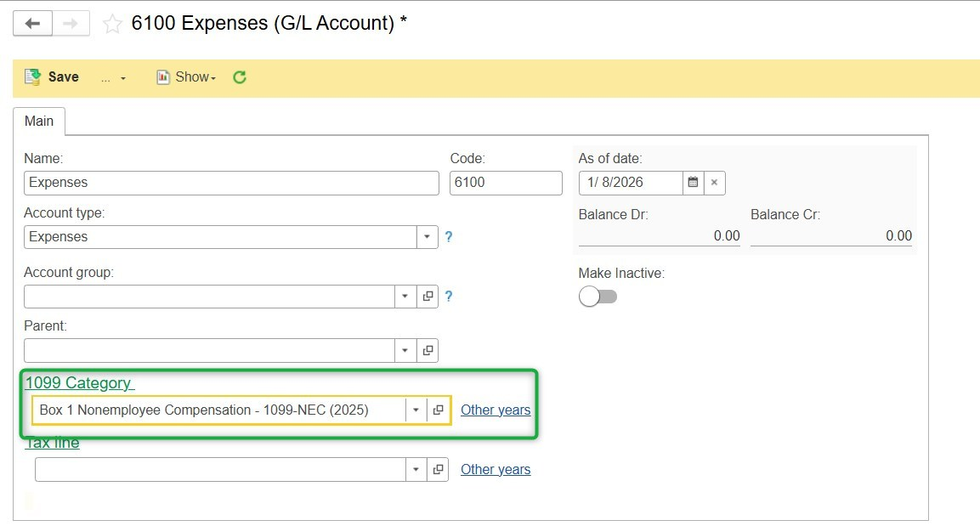Screen dimensions: 980x526
Task: Click the back navigation arrow
Action: [33, 24]
